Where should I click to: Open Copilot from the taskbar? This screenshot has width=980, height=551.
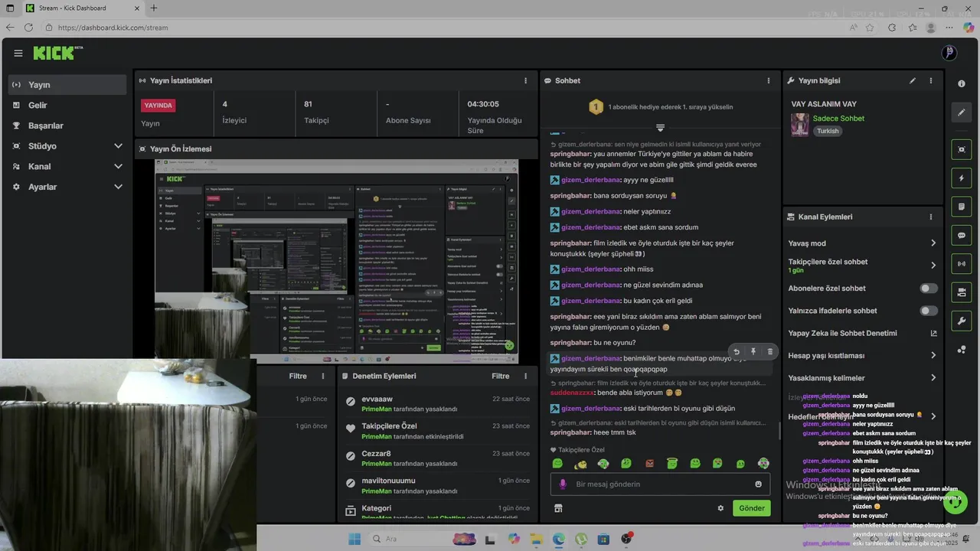[x=514, y=539]
